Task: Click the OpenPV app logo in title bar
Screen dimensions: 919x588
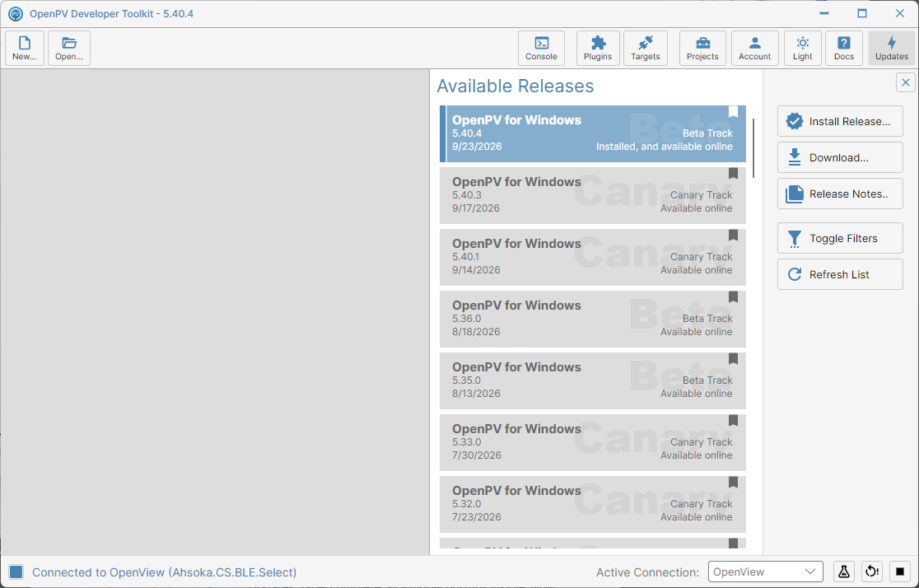Action: pos(16,13)
